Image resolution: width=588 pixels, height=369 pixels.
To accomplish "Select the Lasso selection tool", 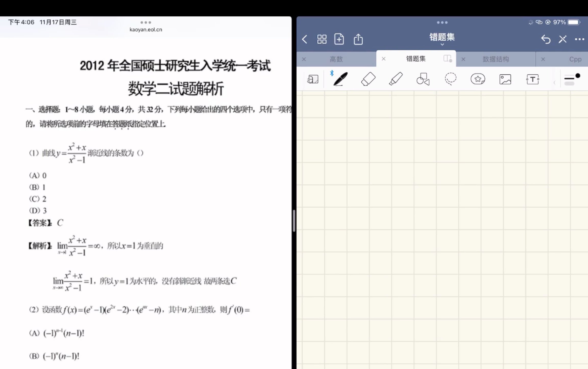I will [450, 79].
